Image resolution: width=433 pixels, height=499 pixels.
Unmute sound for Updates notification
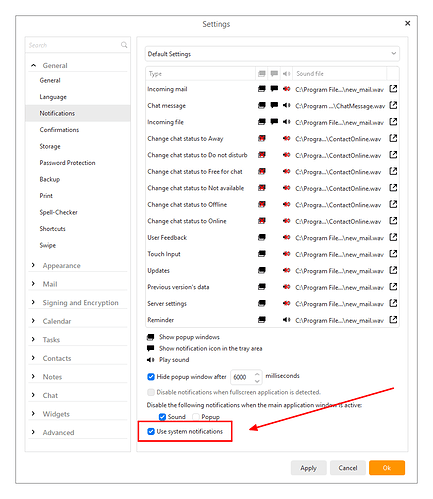click(286, 270)
